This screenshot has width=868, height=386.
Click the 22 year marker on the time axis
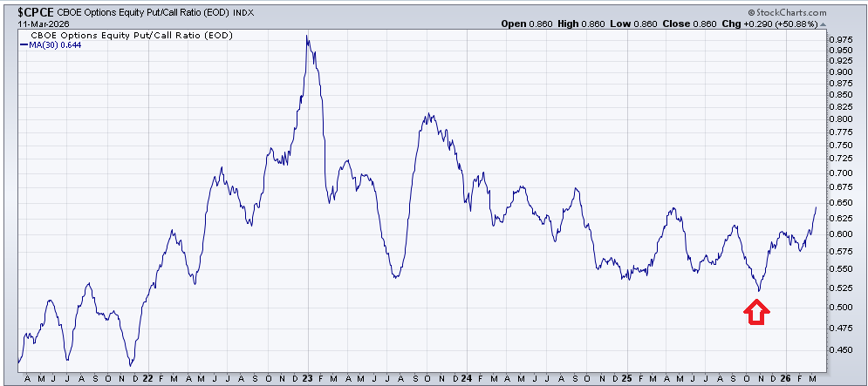[x=147, y=378]
